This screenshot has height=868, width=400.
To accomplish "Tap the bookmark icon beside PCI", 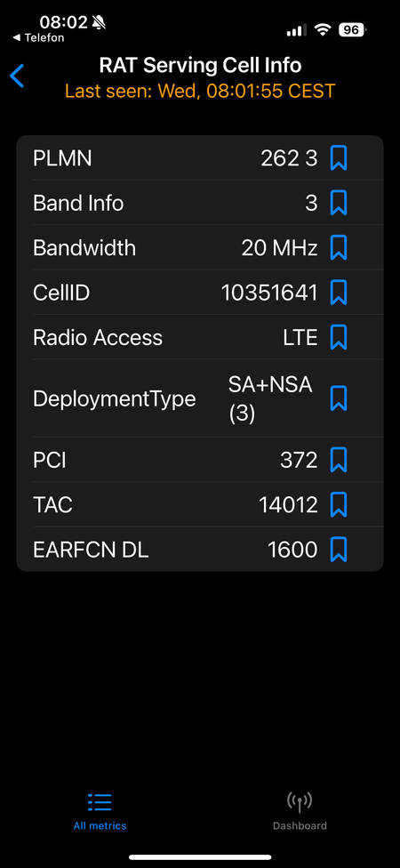I will coord(339,460).
